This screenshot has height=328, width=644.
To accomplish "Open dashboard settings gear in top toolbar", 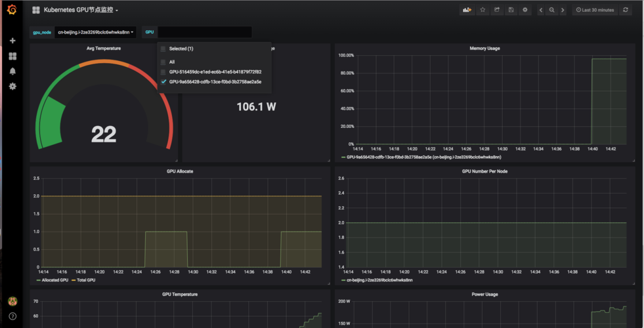I will (525, 10).
